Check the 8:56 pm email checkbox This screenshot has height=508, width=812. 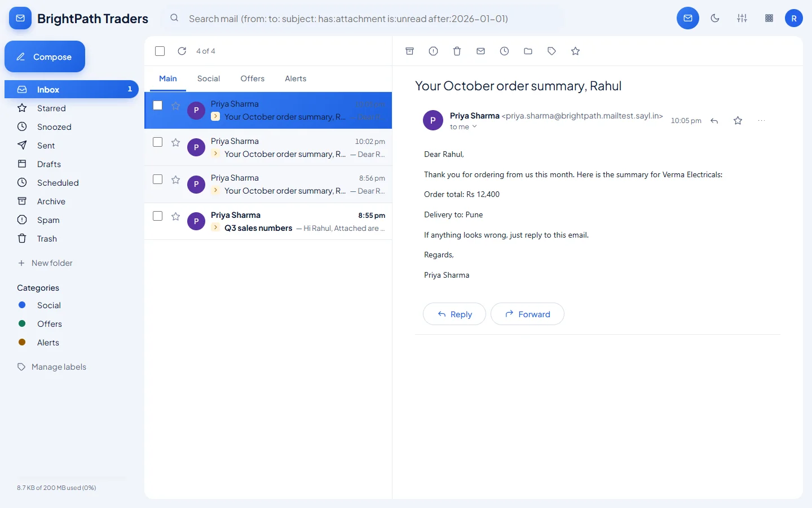tap(158, 179)
